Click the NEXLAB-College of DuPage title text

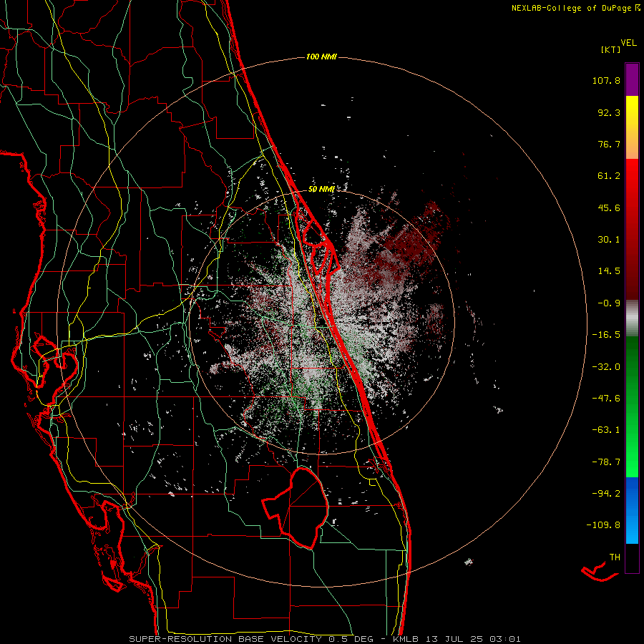click(x=571, y=8)
